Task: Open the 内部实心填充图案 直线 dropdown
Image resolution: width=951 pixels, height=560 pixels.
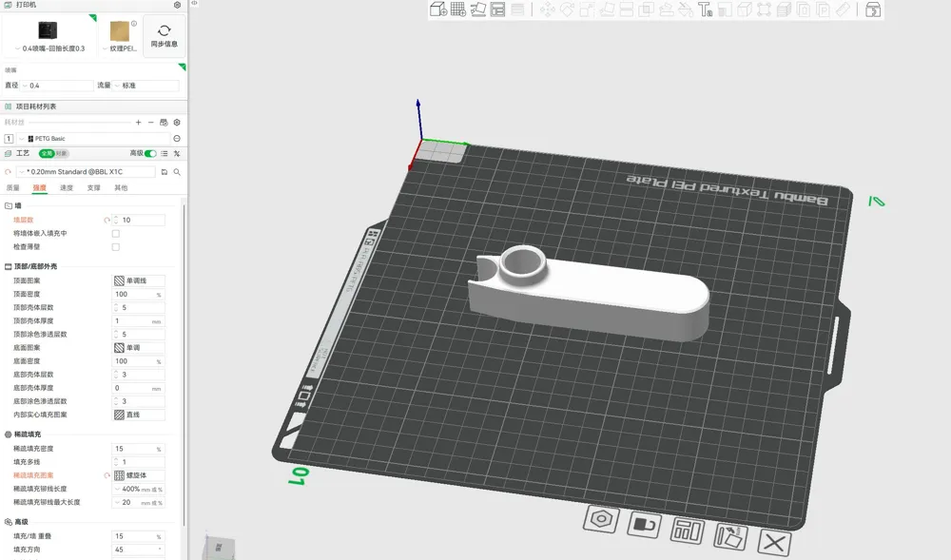Action: [x=139, y=415]
